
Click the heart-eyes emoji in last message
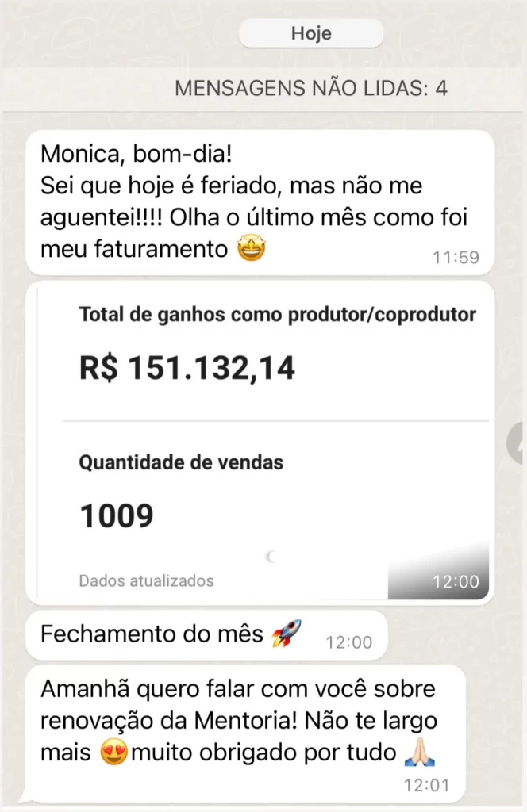pyautogui.click(x=113, y=752)
